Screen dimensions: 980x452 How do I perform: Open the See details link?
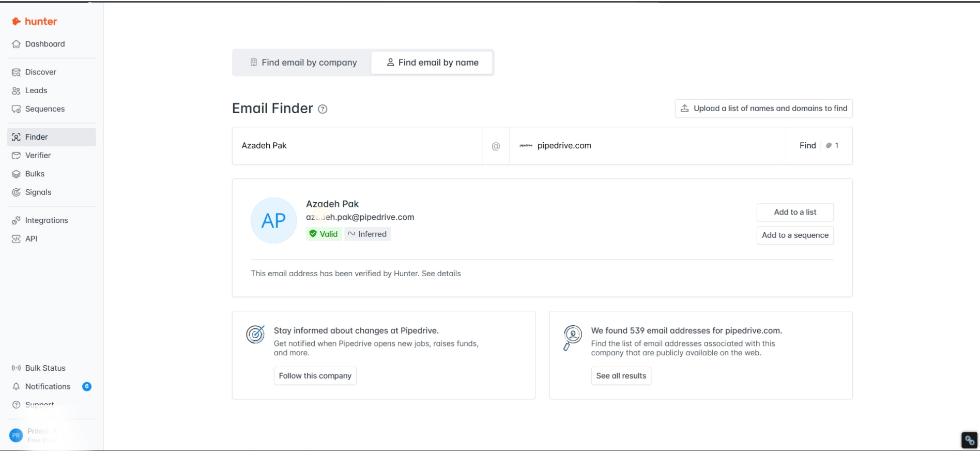tap(441, 274)
